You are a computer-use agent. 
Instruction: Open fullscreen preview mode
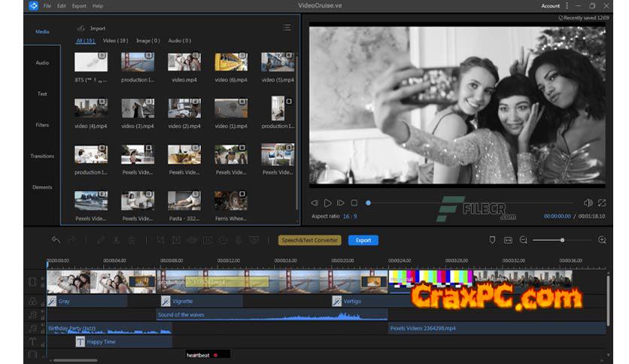point(602,203)
